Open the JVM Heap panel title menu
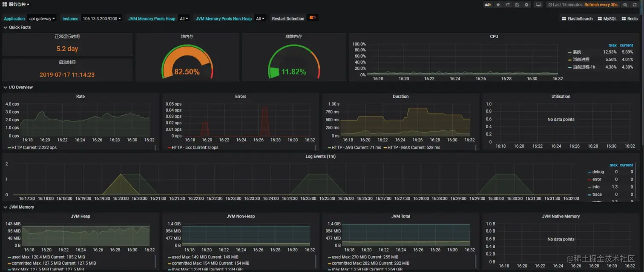Viewport: 644px width, 272px height. pos(80,217)
